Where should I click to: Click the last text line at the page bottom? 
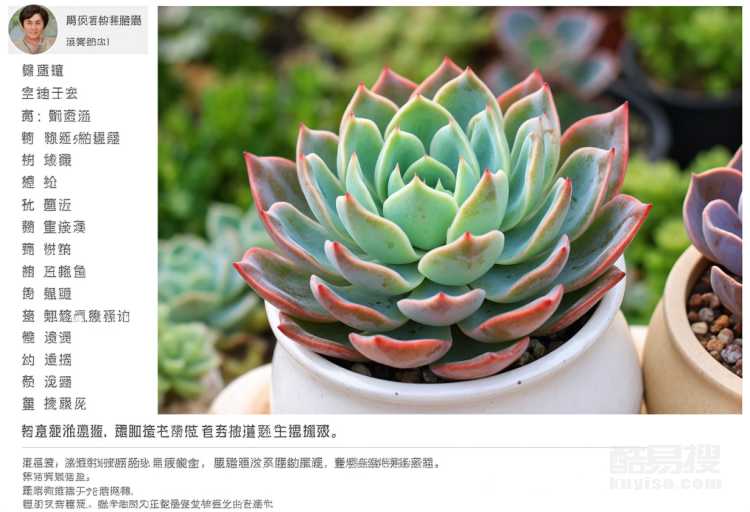[147, 504]
